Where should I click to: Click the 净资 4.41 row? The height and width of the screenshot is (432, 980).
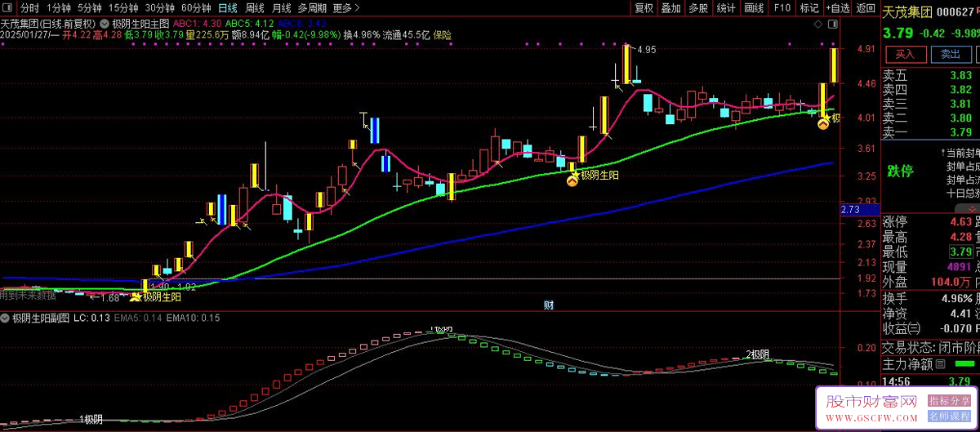[x=929, y=313]
